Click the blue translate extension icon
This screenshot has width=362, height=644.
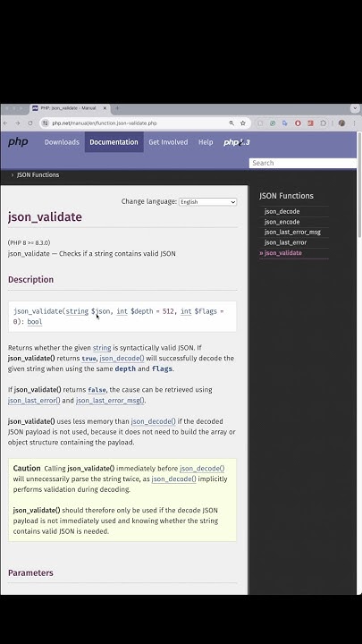pos(285,123)
